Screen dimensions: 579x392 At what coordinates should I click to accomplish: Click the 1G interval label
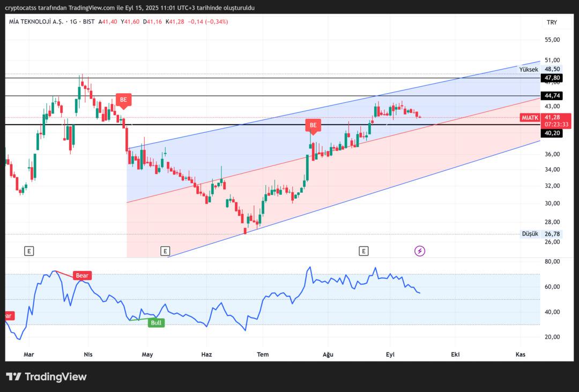(x=73, y=22)
